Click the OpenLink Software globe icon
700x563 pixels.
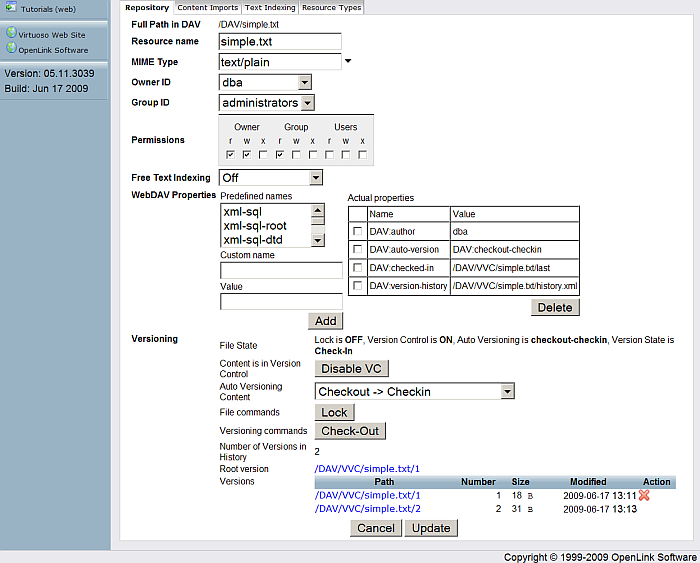(11, 48)
